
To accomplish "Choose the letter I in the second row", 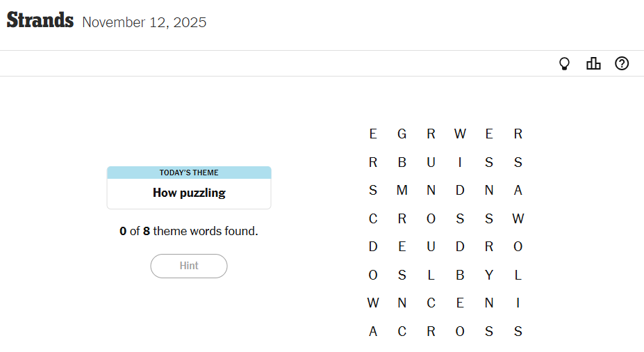I will pyautogui.click(x=460, y=163).
